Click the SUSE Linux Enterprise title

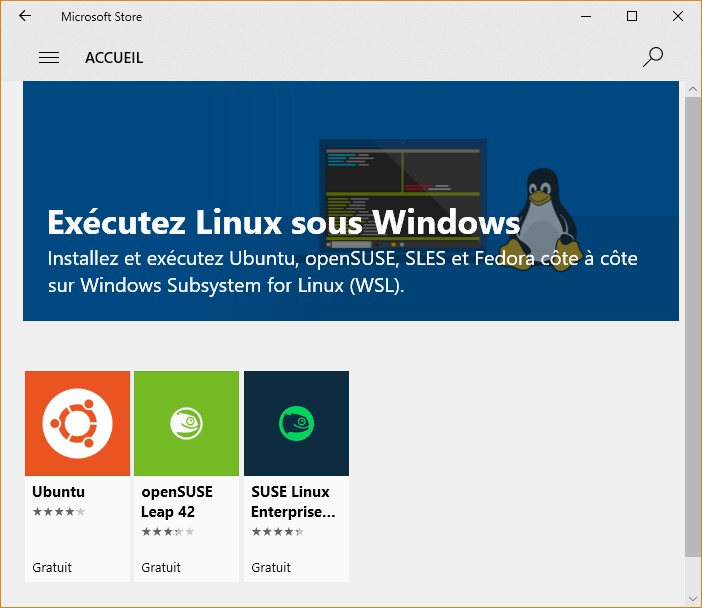293,501
